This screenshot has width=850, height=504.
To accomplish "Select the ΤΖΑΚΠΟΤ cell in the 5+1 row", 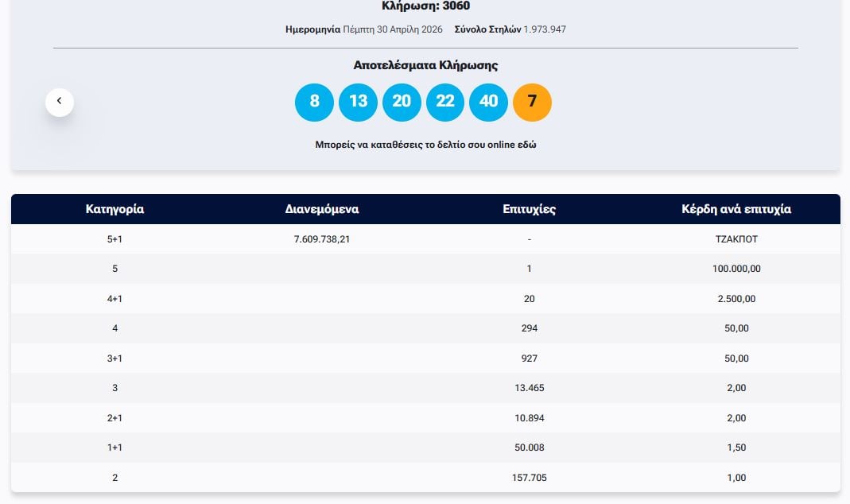I will [x=736, y=239].
